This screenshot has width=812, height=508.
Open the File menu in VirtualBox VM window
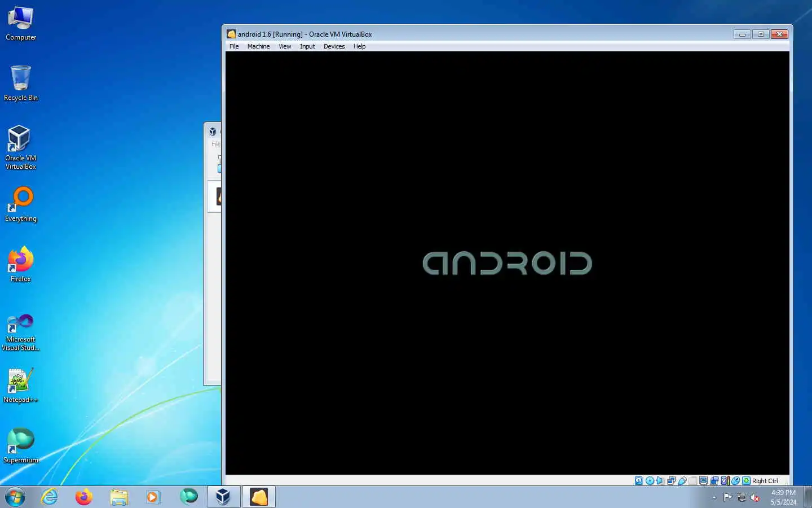coord(234,46)
